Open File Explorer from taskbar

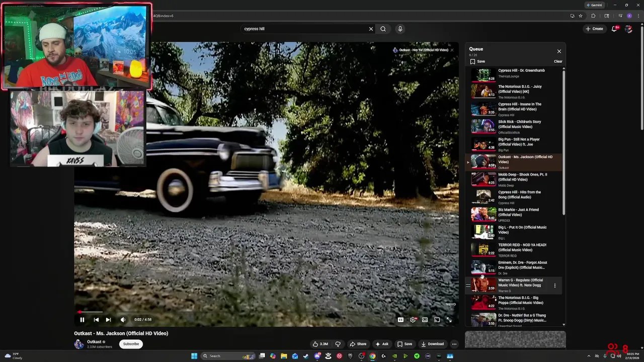click(284, 356)
